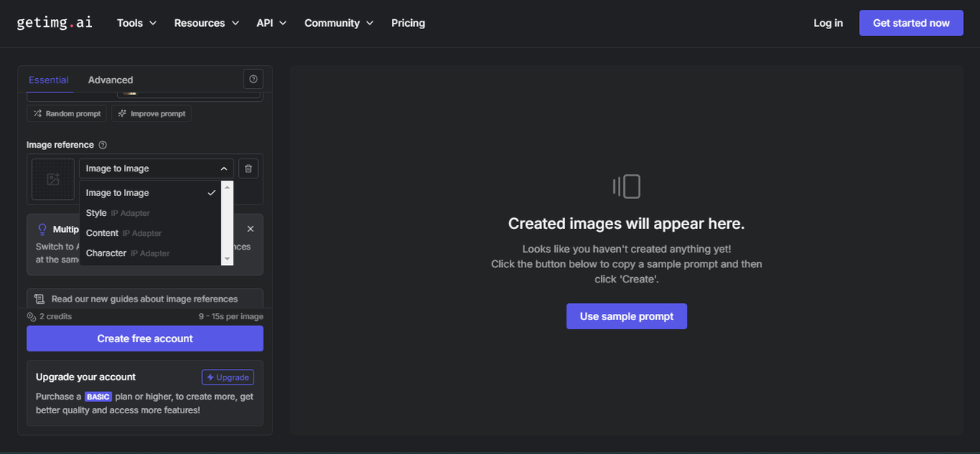The width and height of the screenshot is (980, 454).
Task: Click the BASIC plan badge
Action: pyautogui.click(x=98, y=397)
